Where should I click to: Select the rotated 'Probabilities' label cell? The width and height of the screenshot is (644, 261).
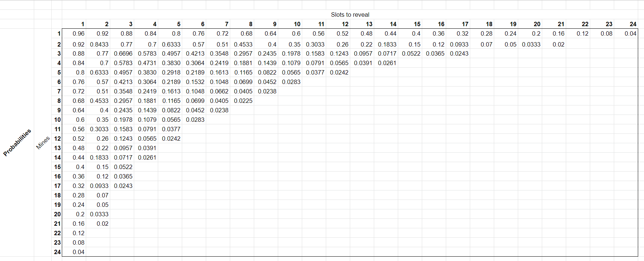(17, 142)
